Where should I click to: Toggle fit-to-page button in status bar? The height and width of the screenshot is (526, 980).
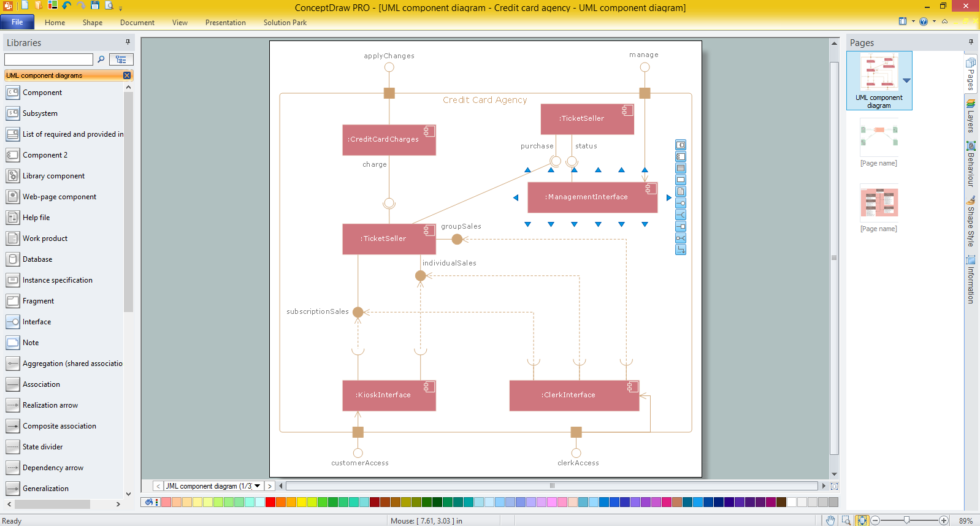862,520
